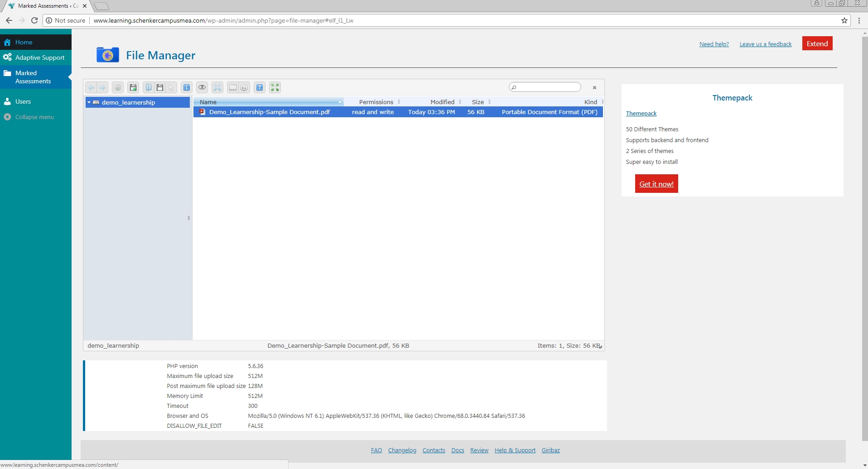
Task: Select Demo_Learnership-Sample Document.pdf file row
Action: [x=270, y=112]
